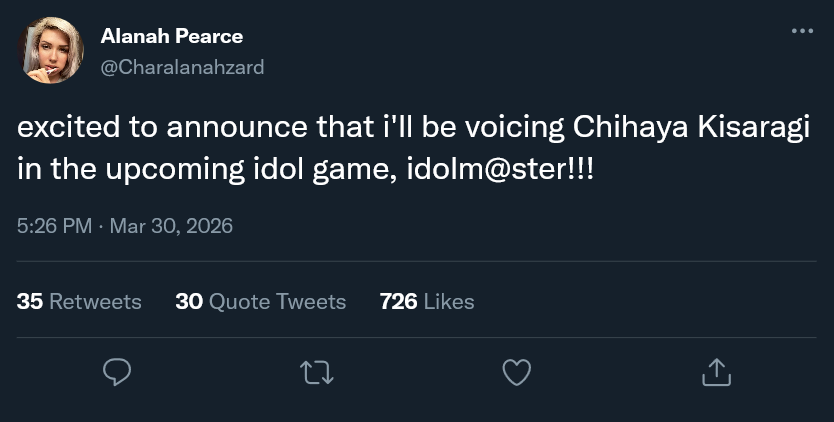Show who gave the 726 Likes
834x422 pixels.
pyautogui.click(x=427, y=301)
